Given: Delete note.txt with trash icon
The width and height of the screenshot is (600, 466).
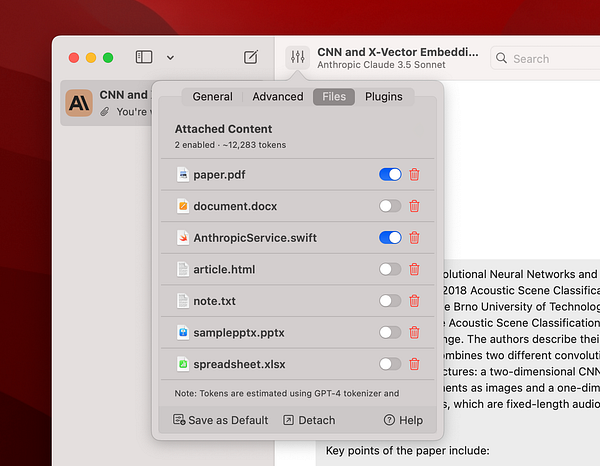Looking at the screenshot, I should 414,301.
